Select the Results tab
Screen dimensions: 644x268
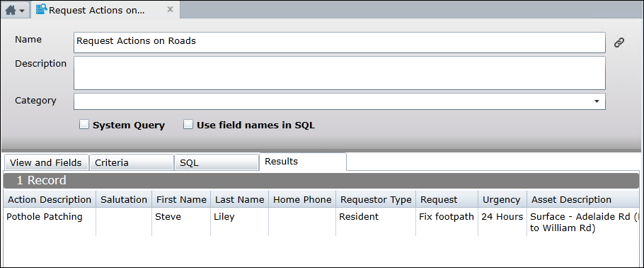[x=303, y=162]
